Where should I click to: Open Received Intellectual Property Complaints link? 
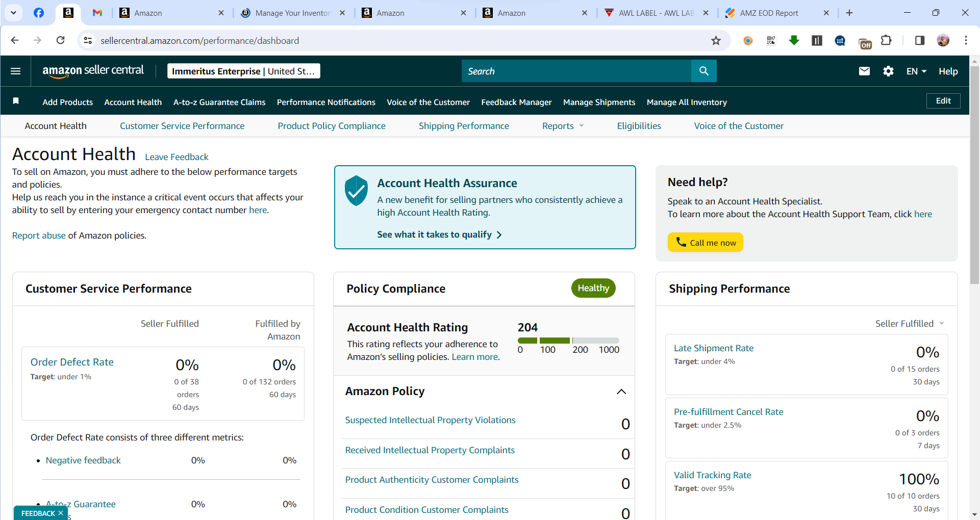click(x=430, y=450)
